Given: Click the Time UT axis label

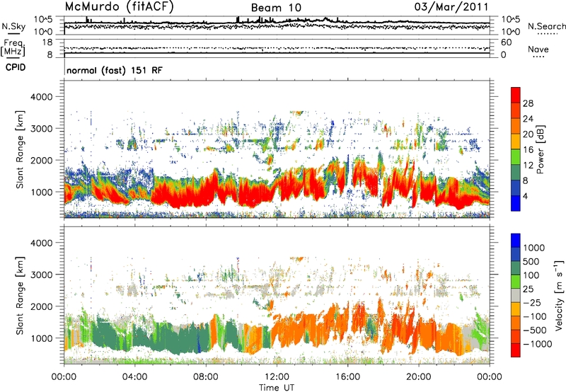Looking at the screenshot, I should click(x=277, y=388).
